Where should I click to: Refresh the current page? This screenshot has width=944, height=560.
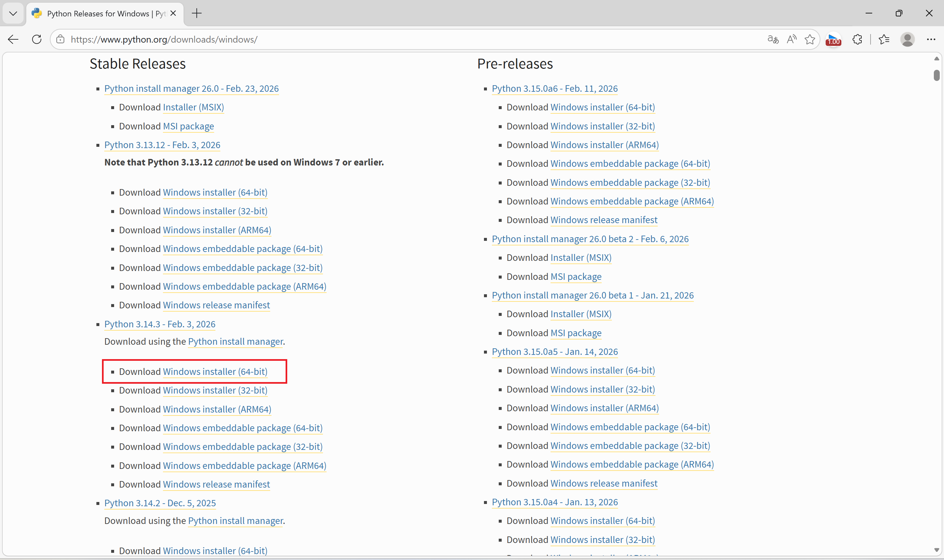37,39
